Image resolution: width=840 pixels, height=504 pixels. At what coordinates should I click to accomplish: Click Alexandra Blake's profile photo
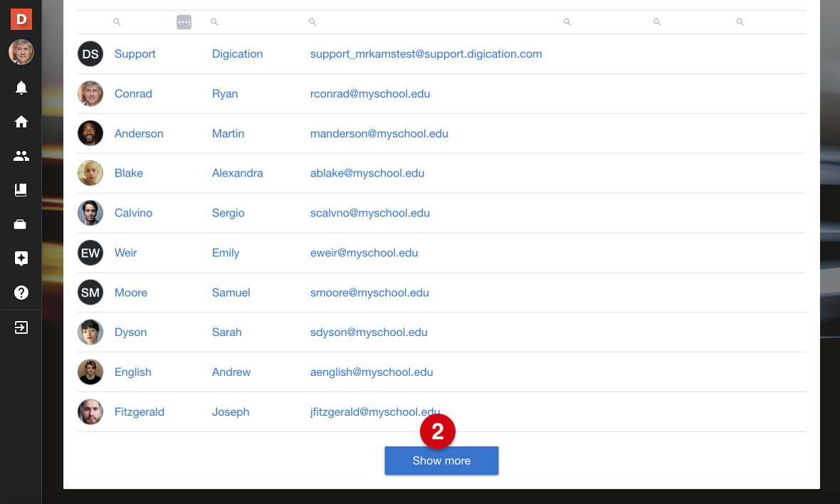[90, 173]
